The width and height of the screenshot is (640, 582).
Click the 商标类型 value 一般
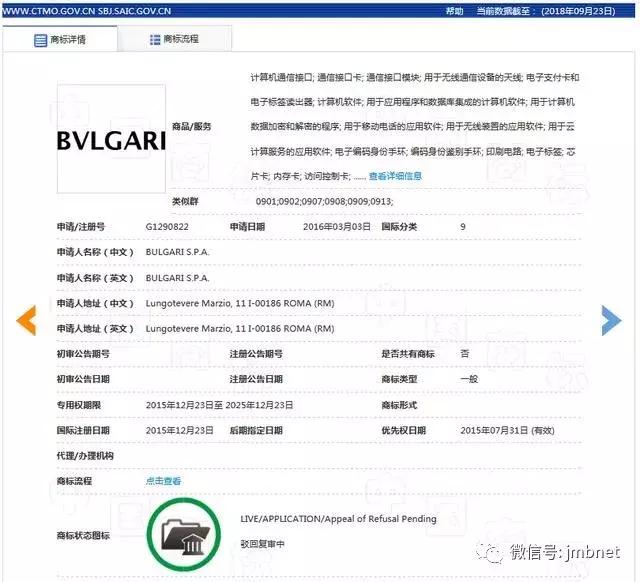[469, 379]
